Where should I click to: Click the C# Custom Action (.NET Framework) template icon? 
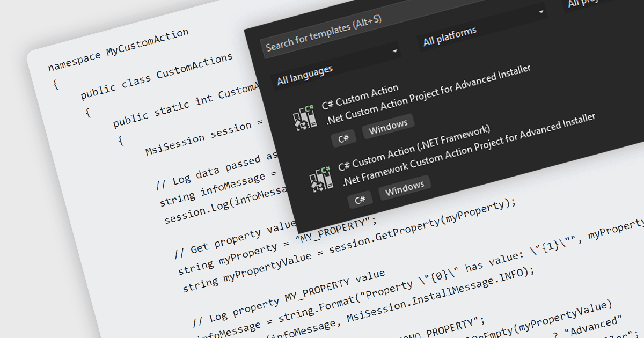(x=322, y=180)
